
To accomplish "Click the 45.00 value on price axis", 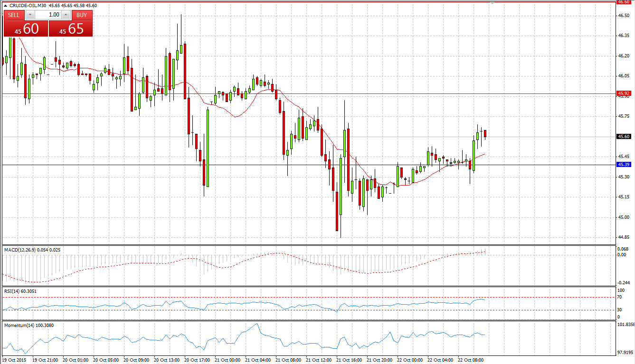I will [623, 217].
